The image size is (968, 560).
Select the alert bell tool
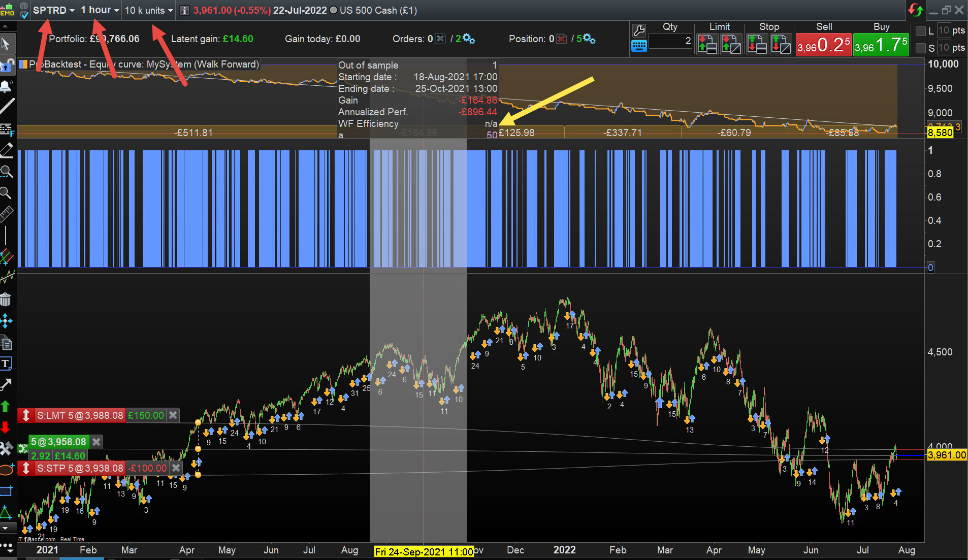(x=6, y=86)
